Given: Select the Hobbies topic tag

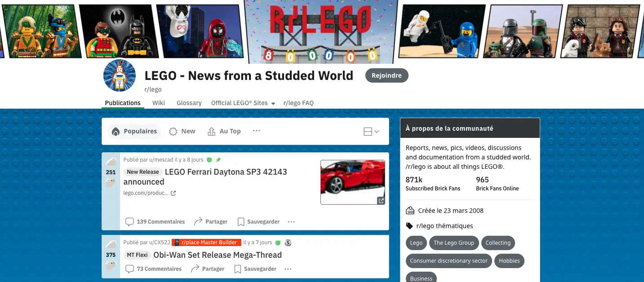Looking at the screenshot, I should coord(509,261).
